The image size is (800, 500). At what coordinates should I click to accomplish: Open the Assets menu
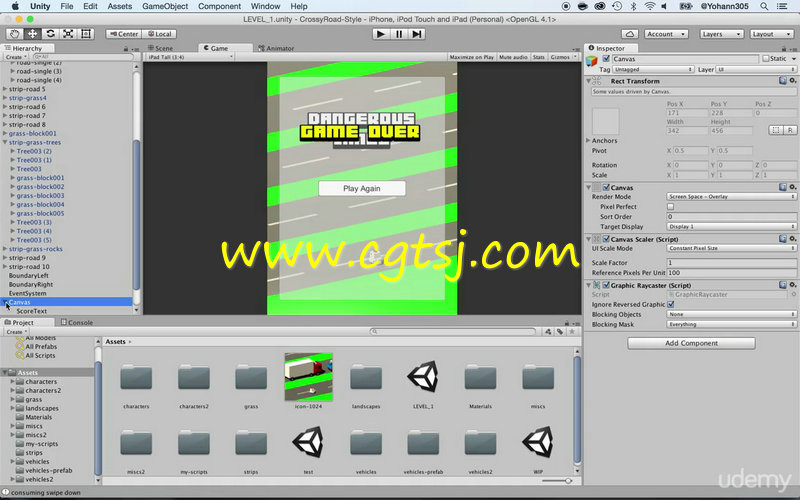(x=120, y=6)
